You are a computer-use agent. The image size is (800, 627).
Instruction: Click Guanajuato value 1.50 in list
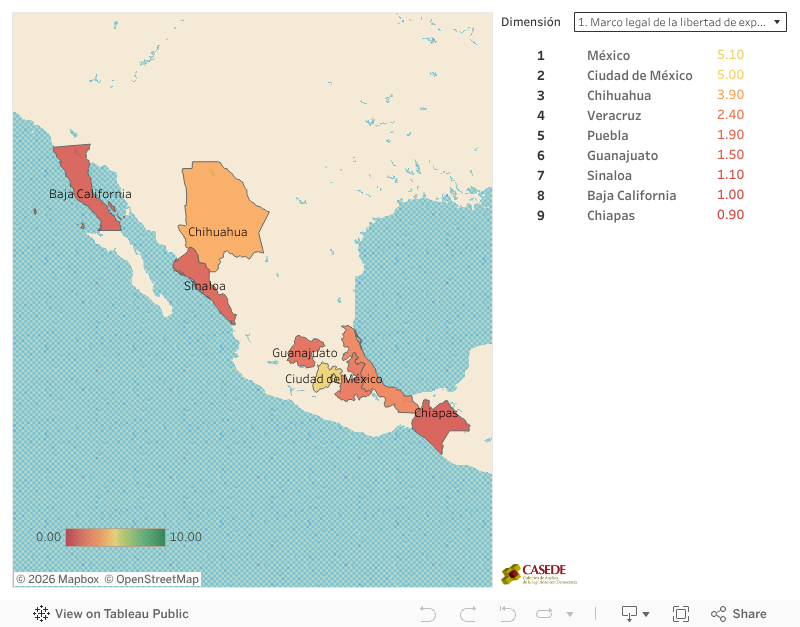pos(730,156)
